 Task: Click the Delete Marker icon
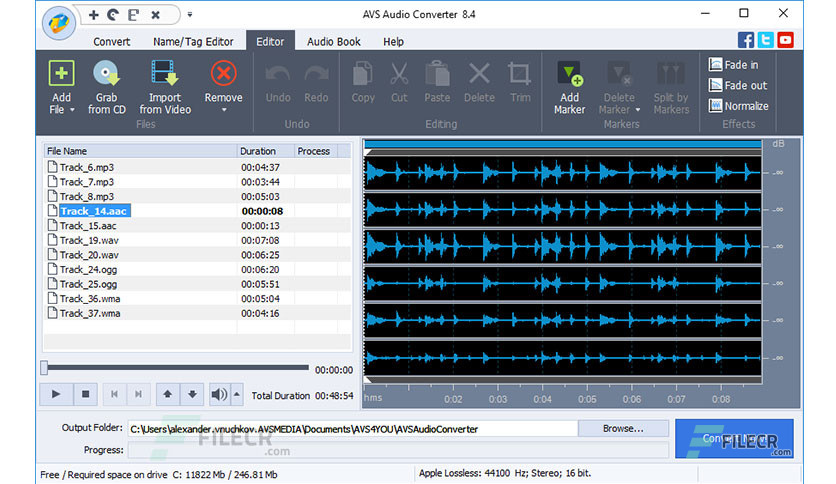[x=619, y=74]
